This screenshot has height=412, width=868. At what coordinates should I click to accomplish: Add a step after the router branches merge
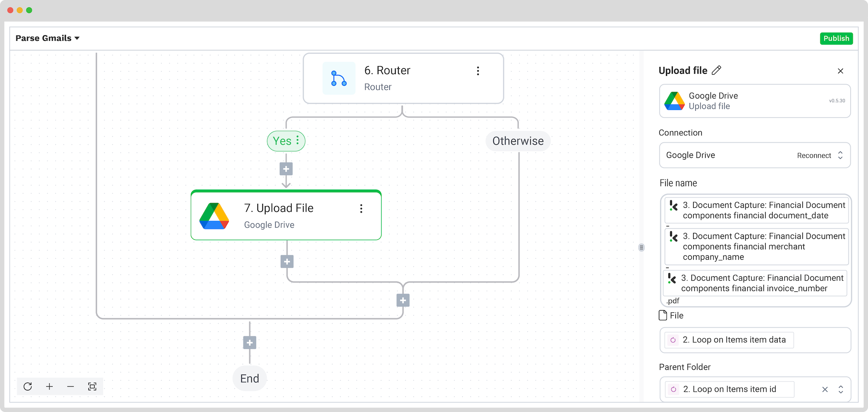(403, 300)
